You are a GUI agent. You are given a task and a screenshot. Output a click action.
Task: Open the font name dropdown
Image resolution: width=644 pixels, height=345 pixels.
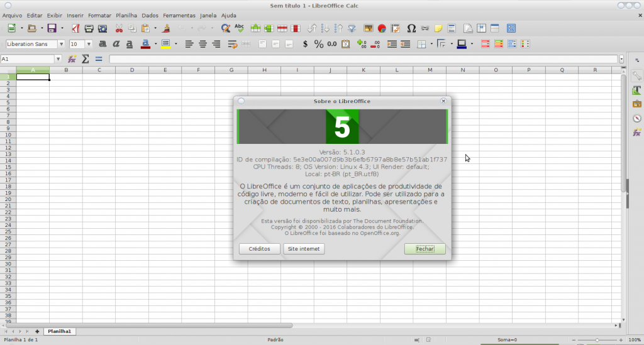coord(61,44)
